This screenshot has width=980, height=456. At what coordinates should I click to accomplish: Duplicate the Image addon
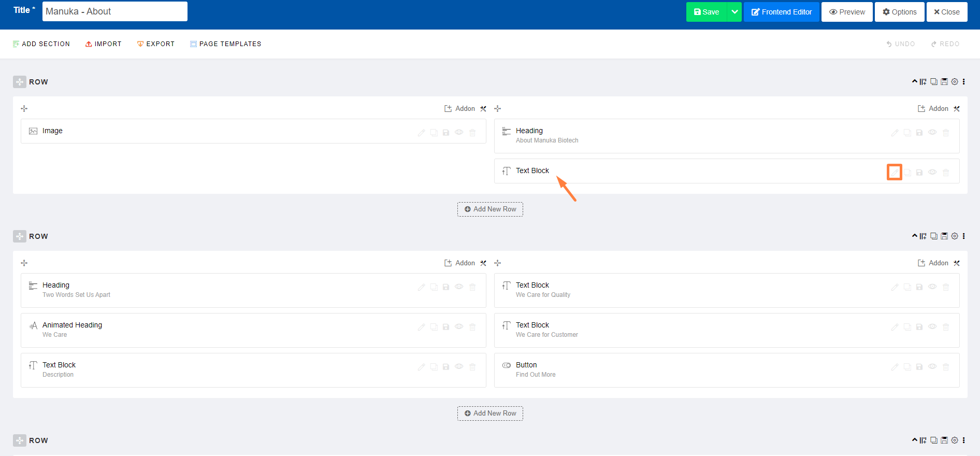(434, 133)
